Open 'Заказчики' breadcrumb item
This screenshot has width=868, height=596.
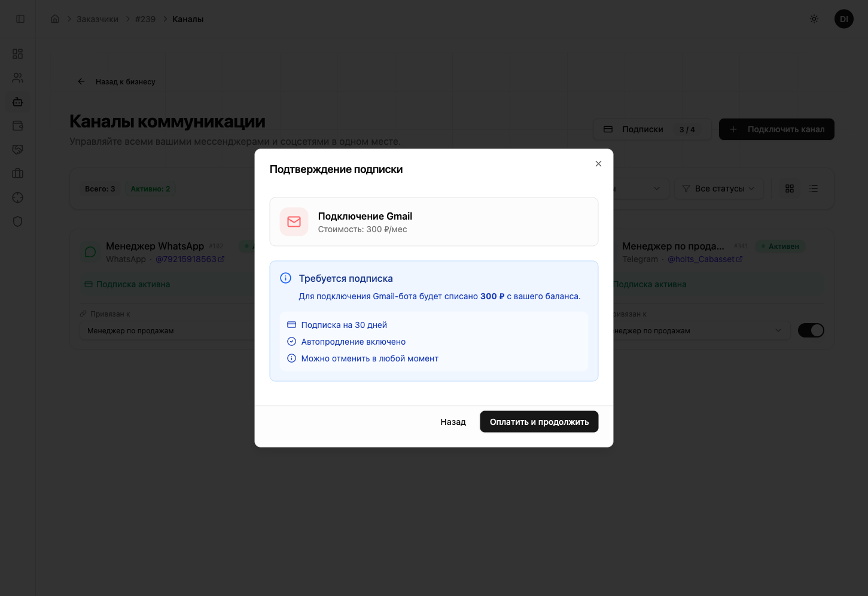coord(98,19)
